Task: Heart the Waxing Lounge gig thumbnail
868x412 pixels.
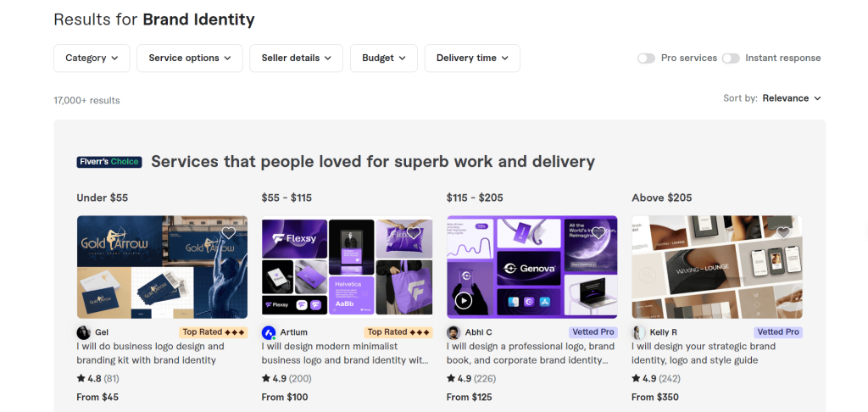Action: 783,233
